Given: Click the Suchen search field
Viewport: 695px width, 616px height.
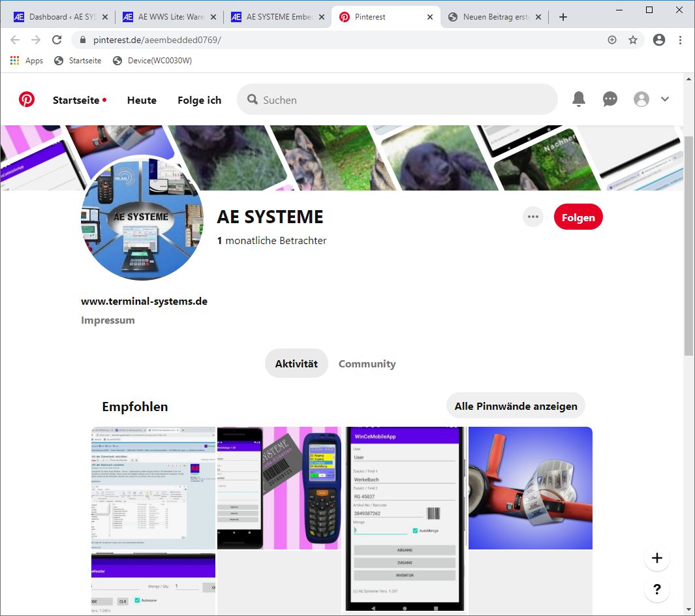Looking at the screenshot, I should tap(397, 99).
